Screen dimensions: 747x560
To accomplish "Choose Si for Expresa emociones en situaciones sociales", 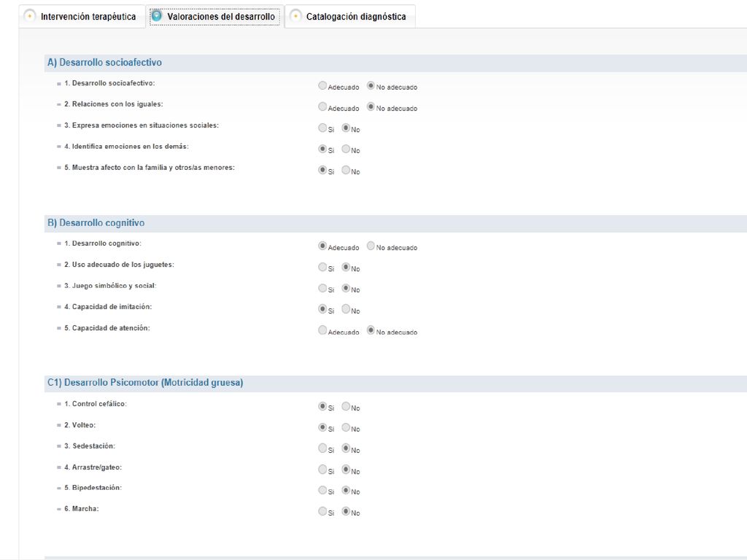I will 322,128.
